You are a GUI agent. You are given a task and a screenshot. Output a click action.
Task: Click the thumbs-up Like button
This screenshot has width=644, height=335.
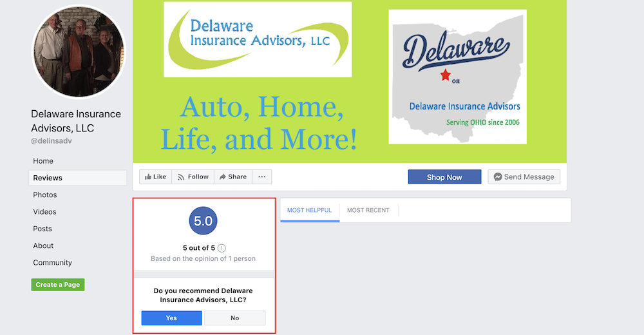[155, 177]
